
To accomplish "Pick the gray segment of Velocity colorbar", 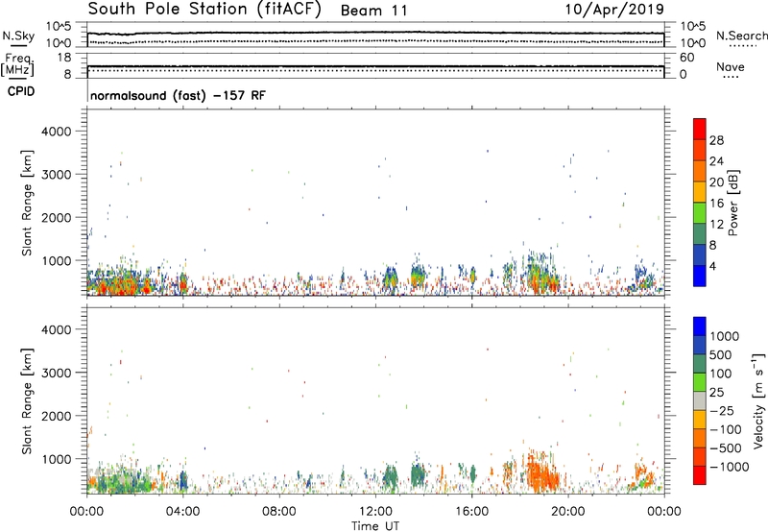I will (700, 400).
